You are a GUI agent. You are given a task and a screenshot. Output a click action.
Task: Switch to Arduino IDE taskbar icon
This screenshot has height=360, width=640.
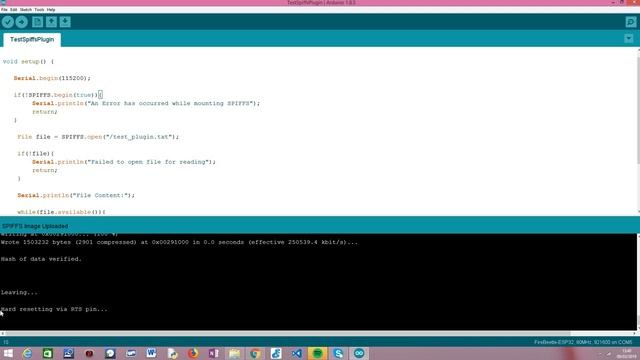[359, 353]
